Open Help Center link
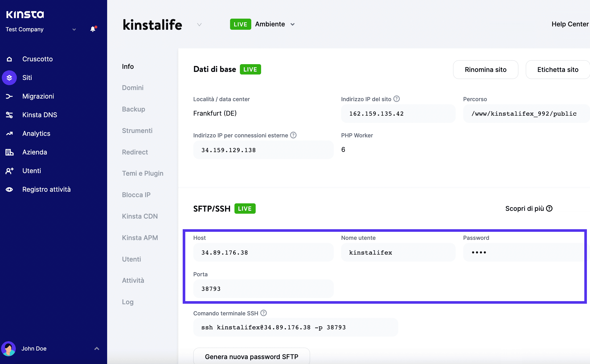 (570, 24)
